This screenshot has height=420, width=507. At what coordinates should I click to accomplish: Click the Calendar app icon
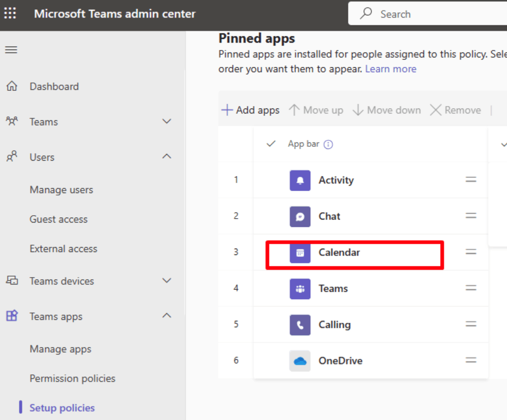pyautogui.click(x=300, y=252)
